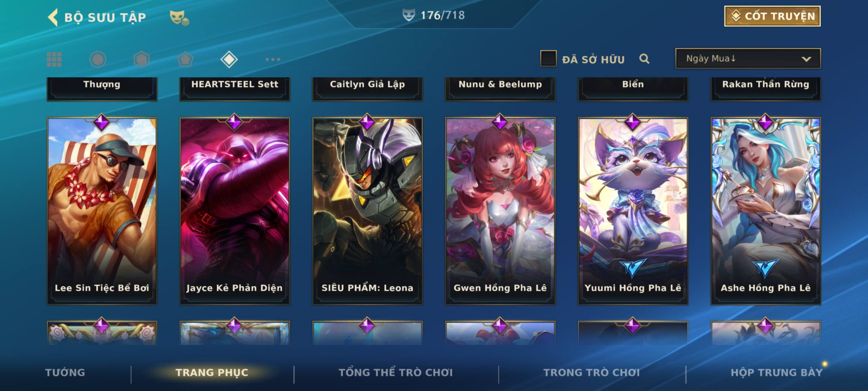Click the Cốt Truyện button
This screenshot has width=868, height=391.
[772, 16]
